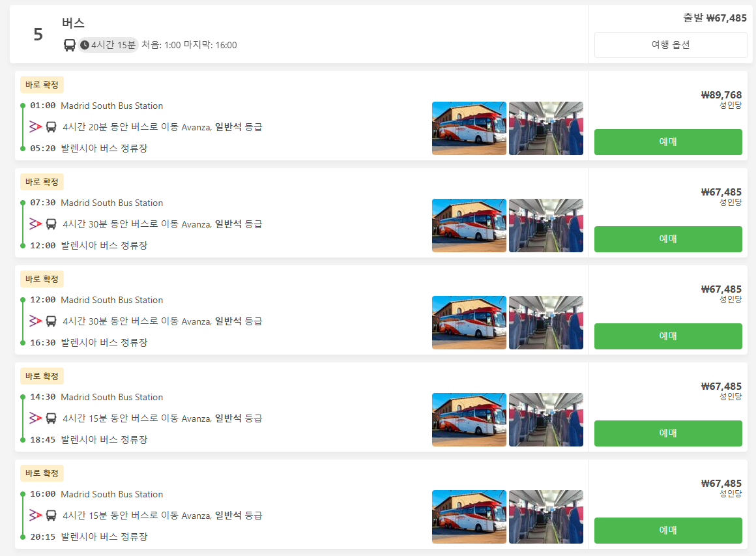Click bus icon on 07:30 departure row

tap(51, 224)
